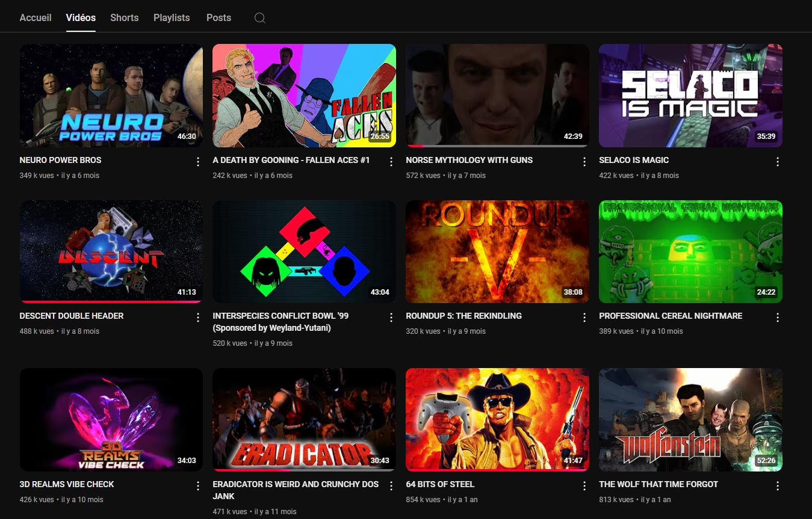Open options menu for ROUNDUP 5: THE REKINDLING
Image resolution: width=812 pixels, height=519 pixels.
coord(584,318)
